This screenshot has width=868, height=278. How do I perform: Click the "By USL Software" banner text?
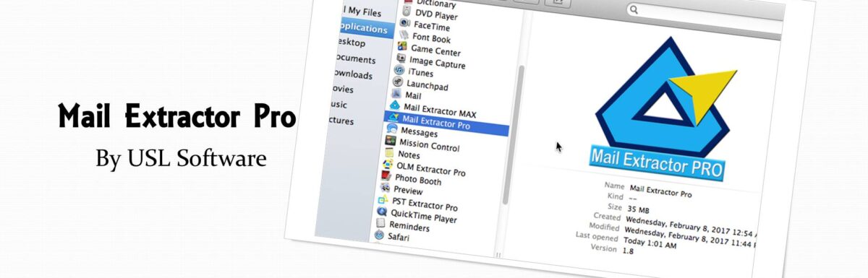(x=182, y=157)
